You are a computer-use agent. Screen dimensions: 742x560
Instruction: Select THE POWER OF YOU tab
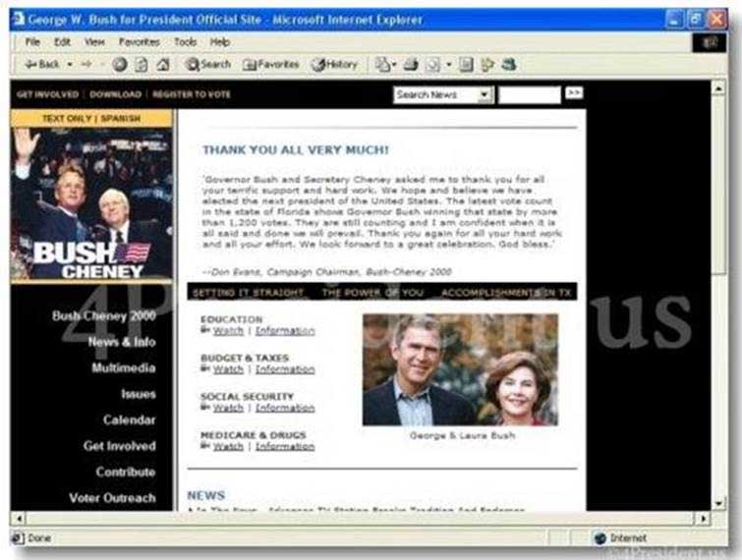[372, 293]
